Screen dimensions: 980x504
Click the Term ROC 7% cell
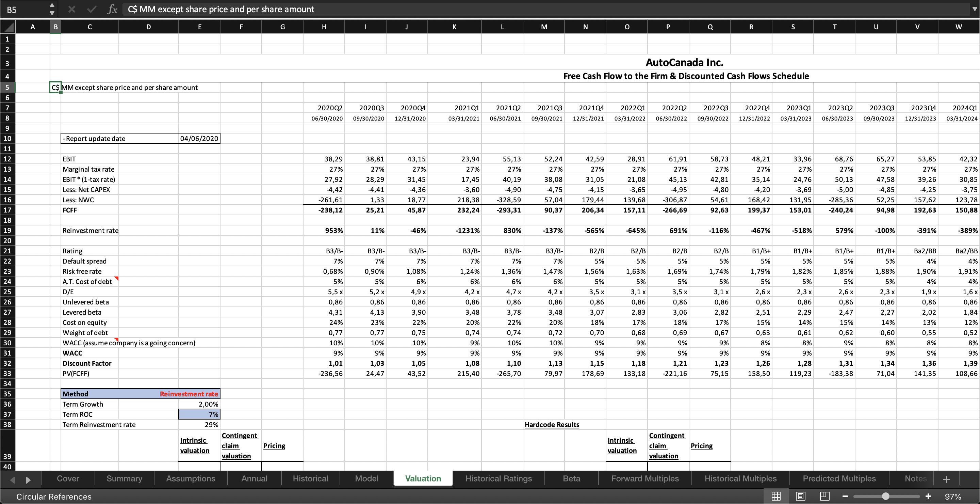click(199, 414)
